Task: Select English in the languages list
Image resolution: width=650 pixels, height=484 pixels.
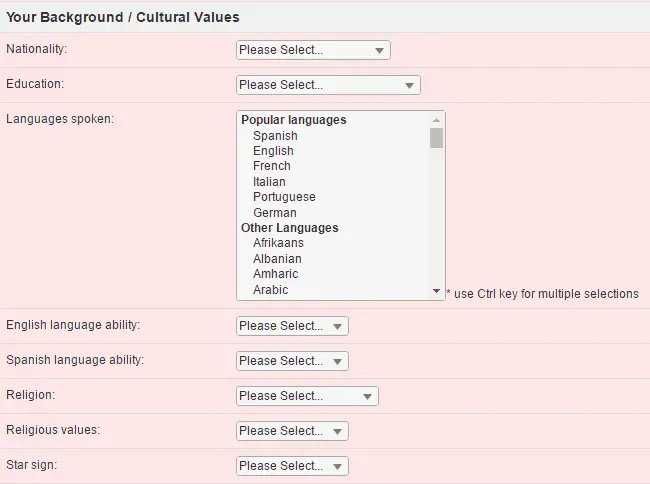Action: pos(273,151)
